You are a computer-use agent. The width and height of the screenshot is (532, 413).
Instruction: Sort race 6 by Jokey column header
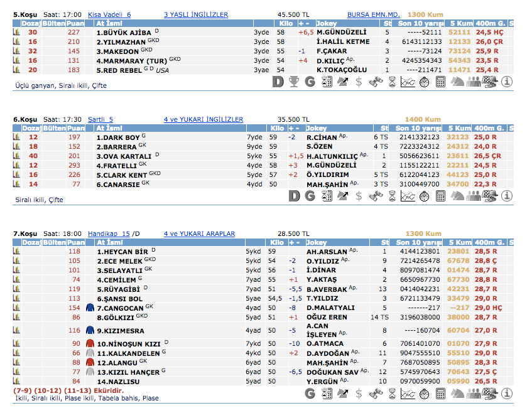(317, 128)
